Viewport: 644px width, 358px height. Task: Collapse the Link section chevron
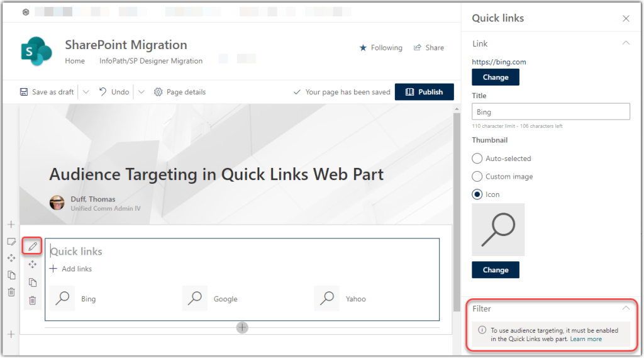626,43
